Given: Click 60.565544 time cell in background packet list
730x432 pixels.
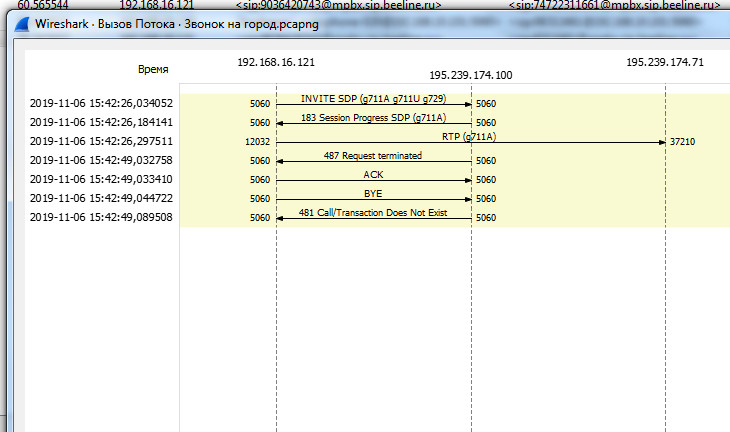Looking at the screenshot, I should [x=43, y=5].
